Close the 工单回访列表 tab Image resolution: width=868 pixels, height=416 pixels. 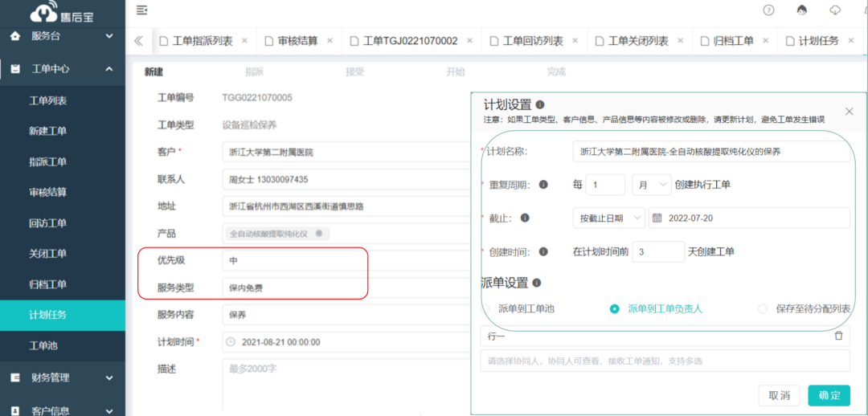click(575, 40)
